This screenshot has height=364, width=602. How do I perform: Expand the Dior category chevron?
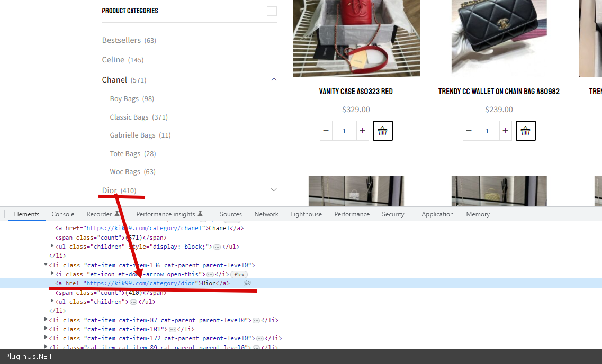(274, 190)
